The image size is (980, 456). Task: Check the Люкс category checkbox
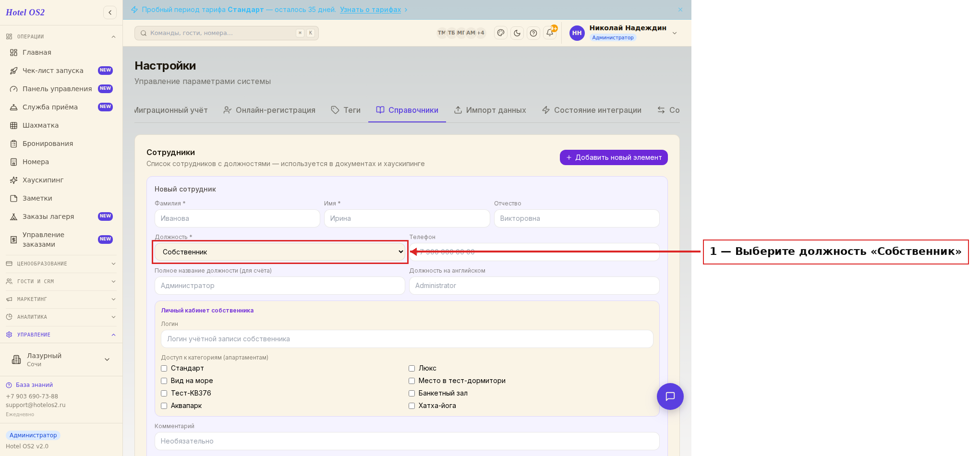click(411, 368)
